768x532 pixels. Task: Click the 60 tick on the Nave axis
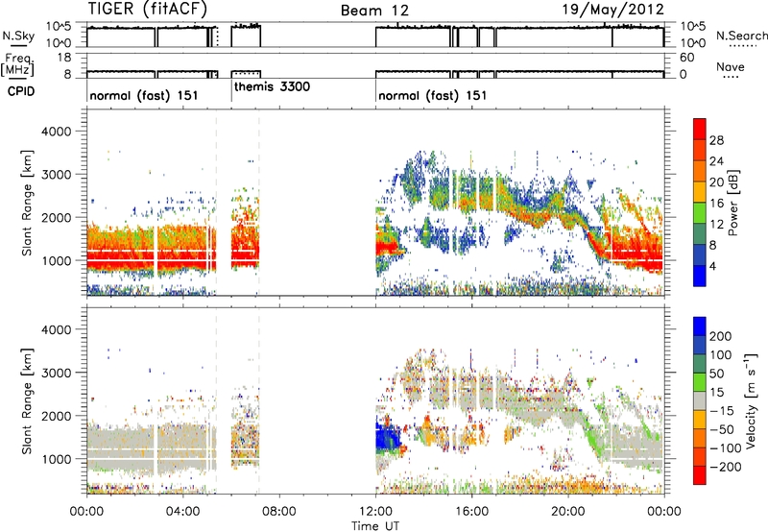(x=686, y=58)
